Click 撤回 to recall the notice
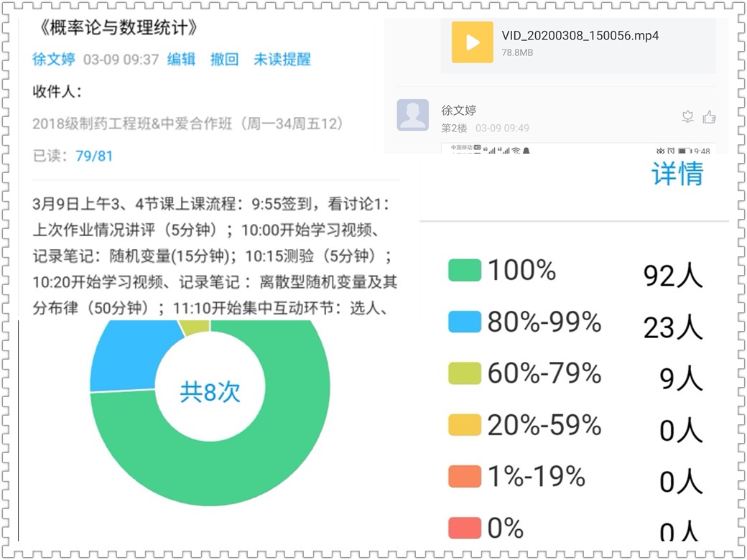747x560 pixels. 224,60
